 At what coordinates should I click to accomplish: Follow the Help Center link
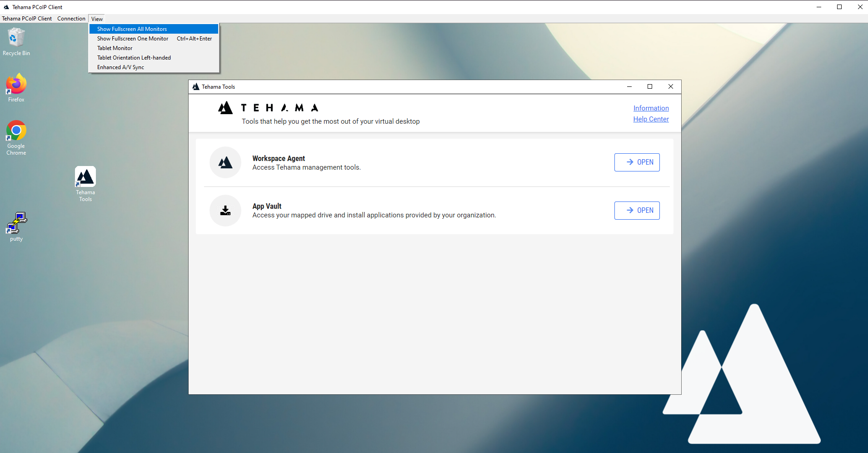(x=651, y=119)
